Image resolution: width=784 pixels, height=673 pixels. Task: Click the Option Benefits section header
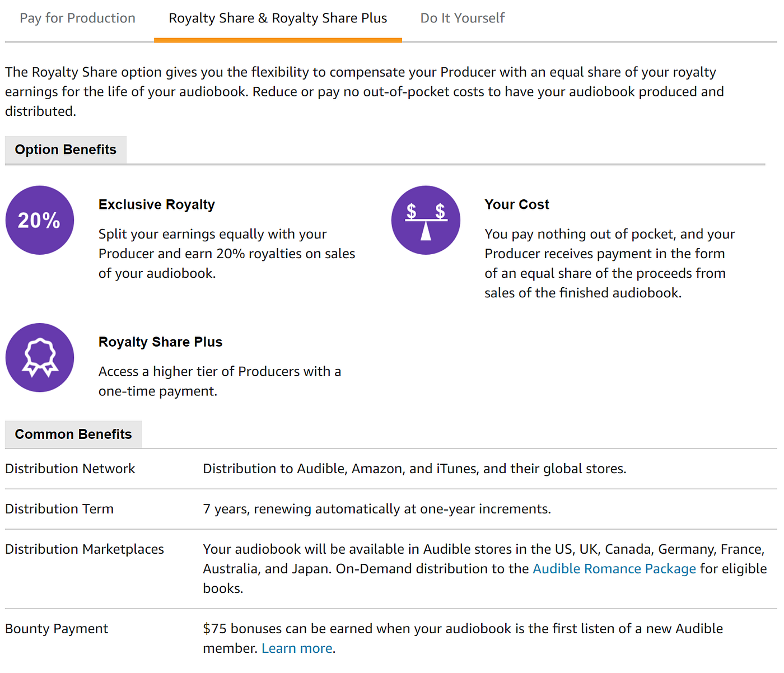pyautogui.click(x=66, y=149)
